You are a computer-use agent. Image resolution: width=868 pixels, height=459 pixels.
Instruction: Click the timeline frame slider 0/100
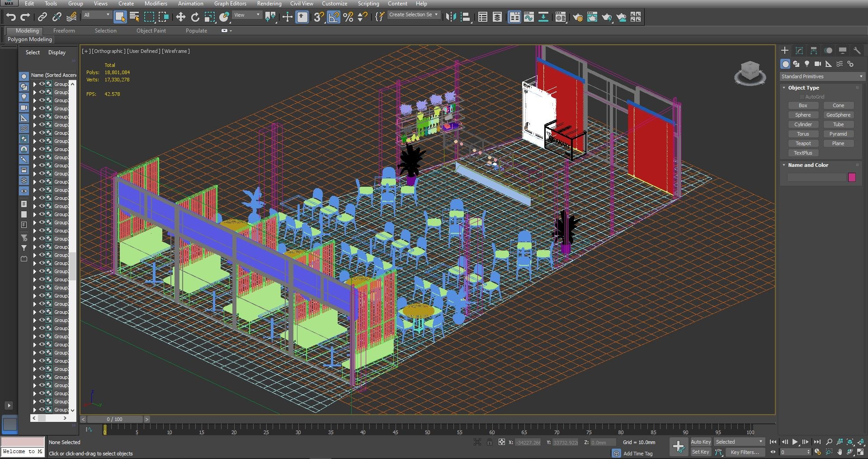pos(115,419)
